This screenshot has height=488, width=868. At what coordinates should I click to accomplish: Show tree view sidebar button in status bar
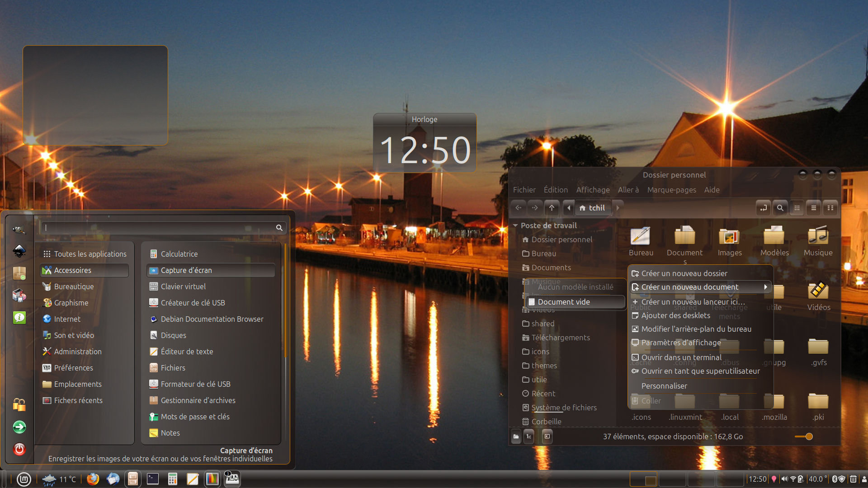(x=529, y=436)
